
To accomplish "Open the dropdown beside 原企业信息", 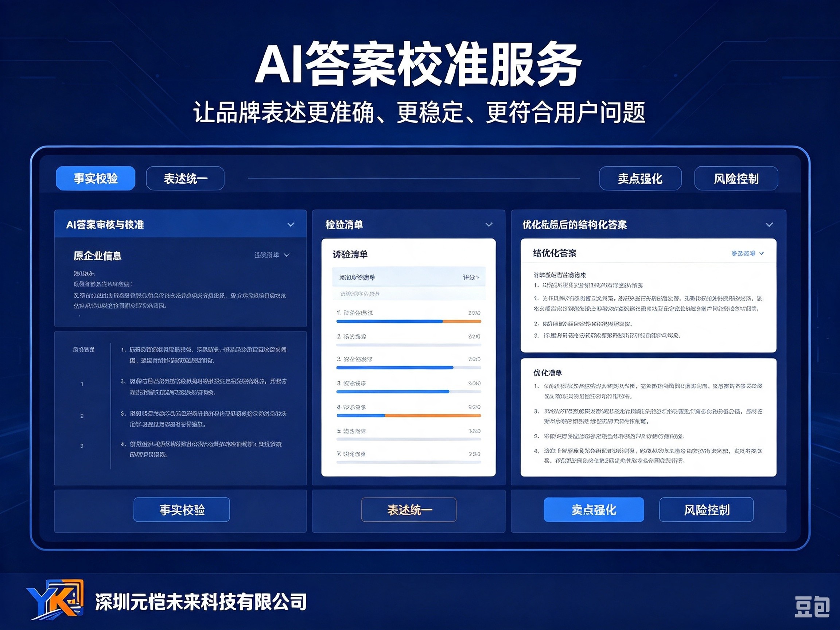I will (272, 255).
